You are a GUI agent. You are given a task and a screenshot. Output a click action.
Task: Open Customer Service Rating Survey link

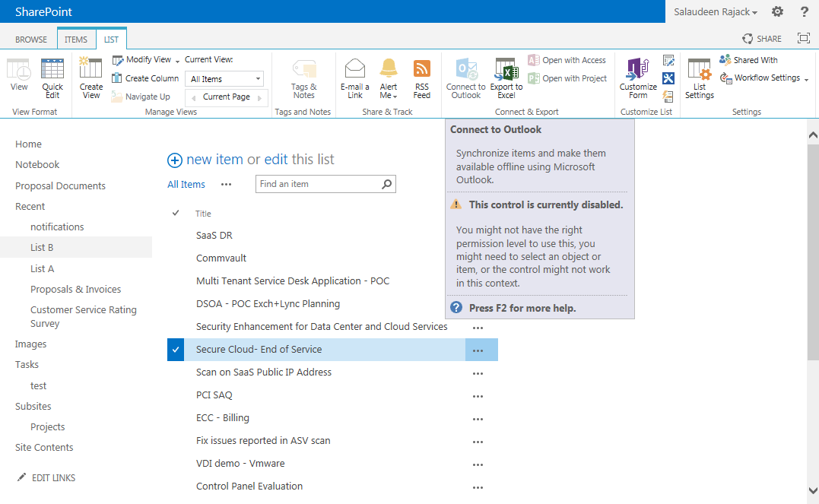point(84,316)
